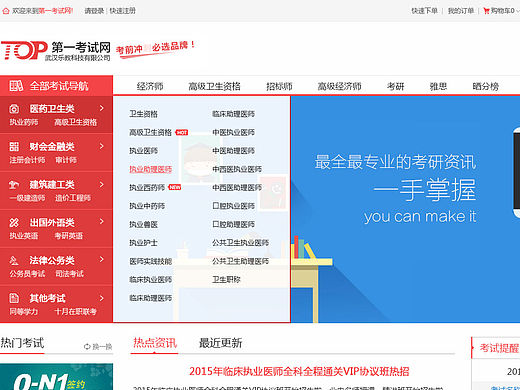This screenshot has height=390, width=520.
Task: Click the NEW badge beside 执业西药师
Action: [x=175, y=187]
